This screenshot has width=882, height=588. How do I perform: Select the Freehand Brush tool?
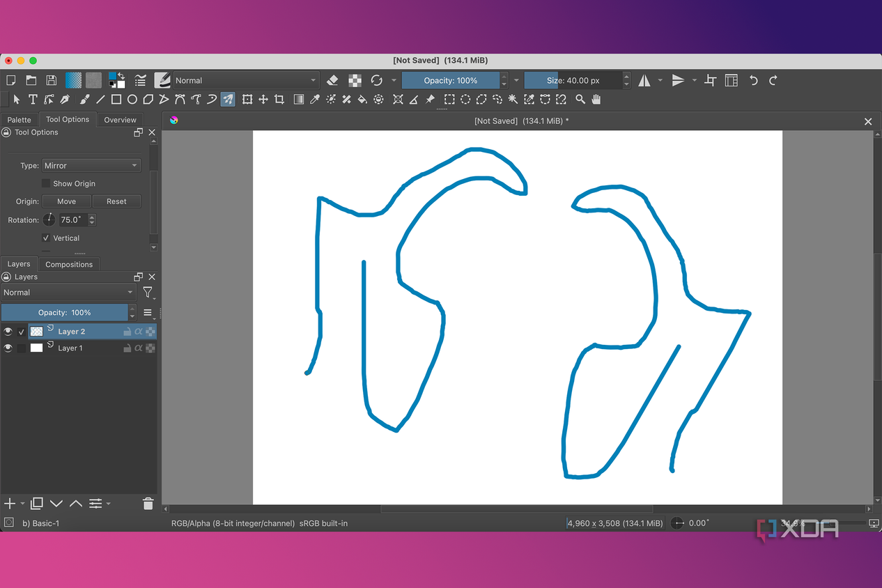point(84,100)
